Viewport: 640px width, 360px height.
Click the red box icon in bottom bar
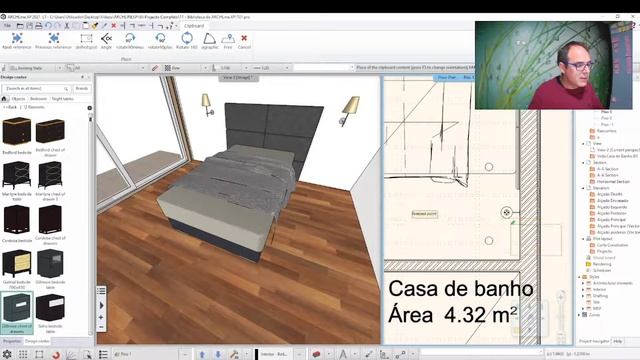(316, 354)
